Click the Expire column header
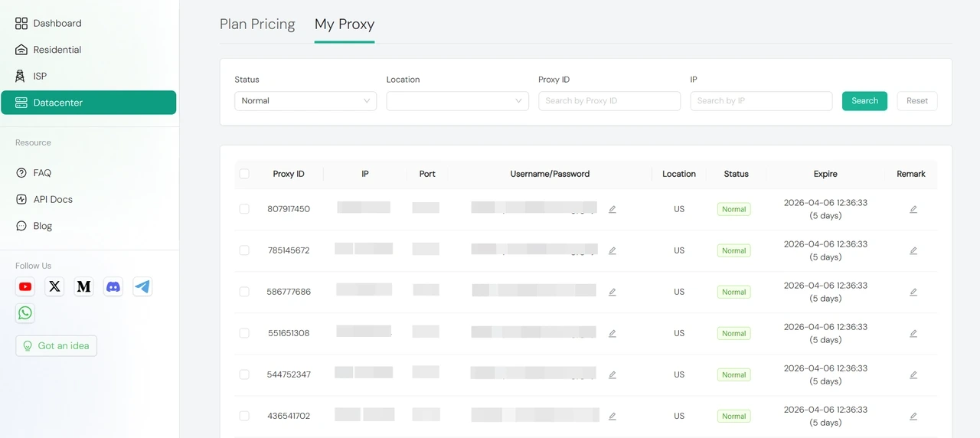Viewport: 980px width, 438px height. click(x=825, y=174)
